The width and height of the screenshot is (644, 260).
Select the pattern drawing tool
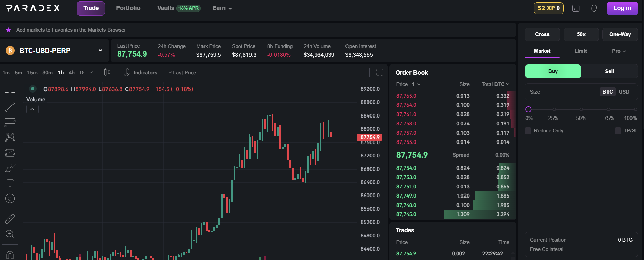point(10,137)
